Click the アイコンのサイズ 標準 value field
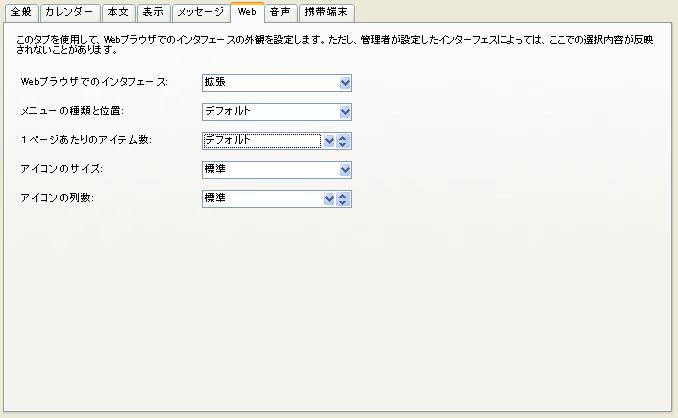The height and width of the screenshot is (418, 678). (x=277, y=170)
